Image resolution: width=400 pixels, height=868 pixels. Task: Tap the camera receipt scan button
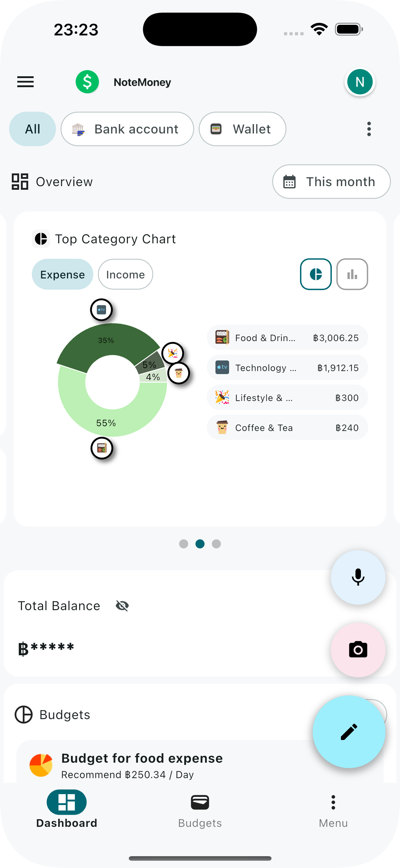click(358, 650)
